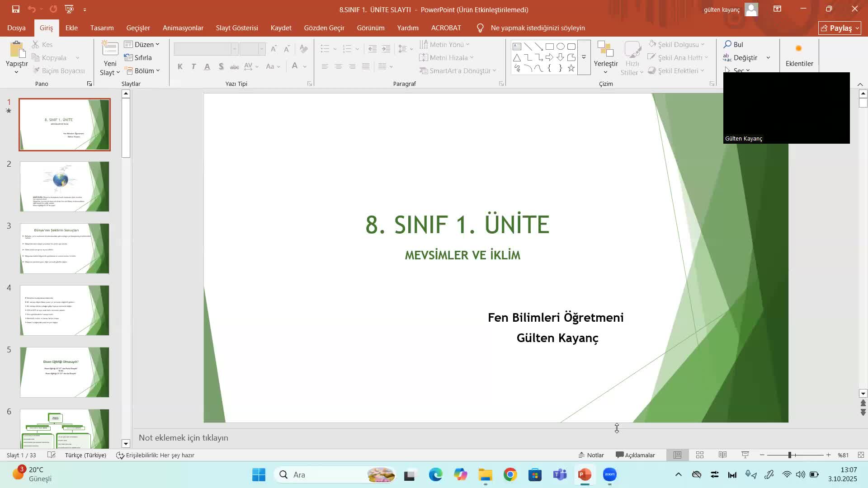Insert a rectangle from the shapes gallery
The height and width of the screenshot is (488, 868).
(550, 46)
